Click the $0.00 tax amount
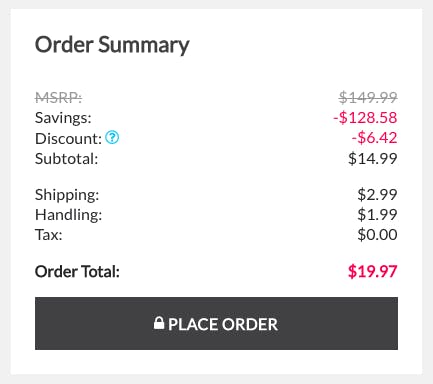 click(377, 234)
